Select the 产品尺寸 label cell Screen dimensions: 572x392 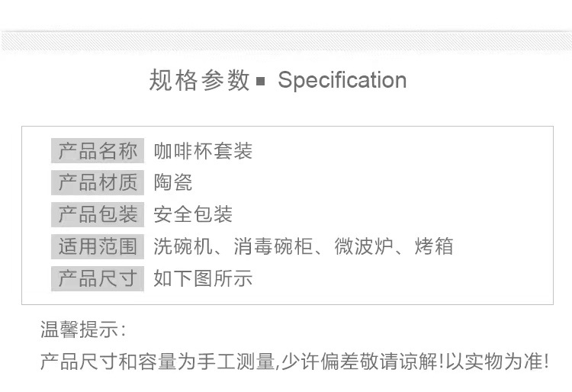(98, 278)
